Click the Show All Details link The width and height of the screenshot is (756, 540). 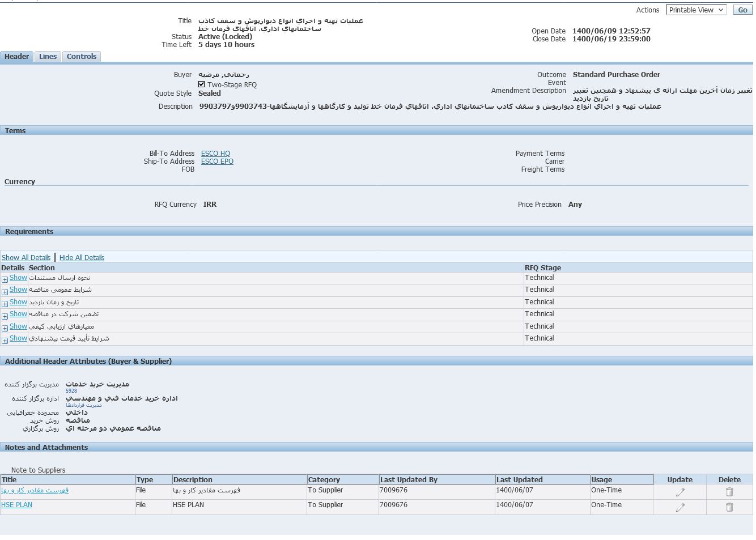coord(26,258)
